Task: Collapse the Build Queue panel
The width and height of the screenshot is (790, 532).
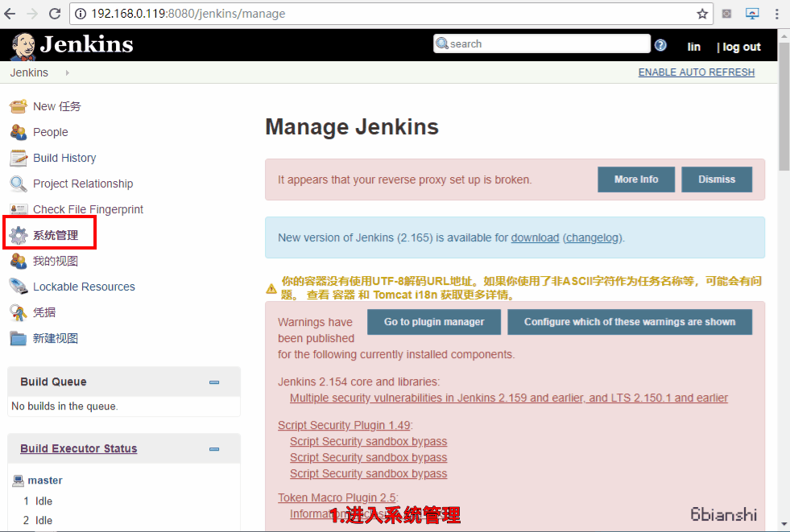Action: point(214,382)
